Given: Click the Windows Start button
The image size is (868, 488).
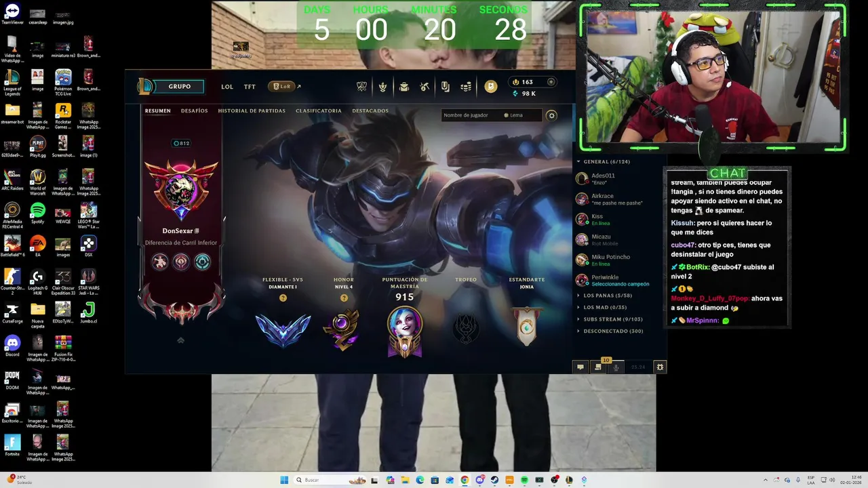Looking at the screenshot, I should click(284, 480).
